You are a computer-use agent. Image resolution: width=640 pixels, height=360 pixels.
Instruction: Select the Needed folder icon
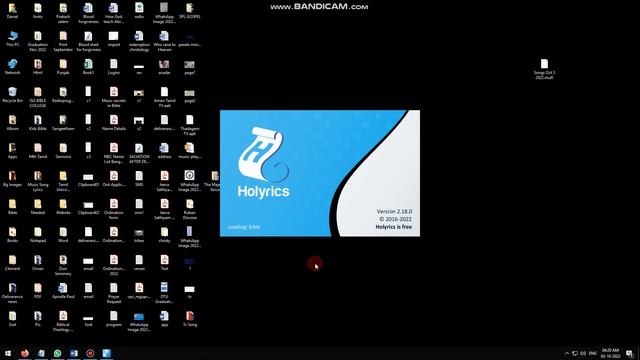click(38, 207)
